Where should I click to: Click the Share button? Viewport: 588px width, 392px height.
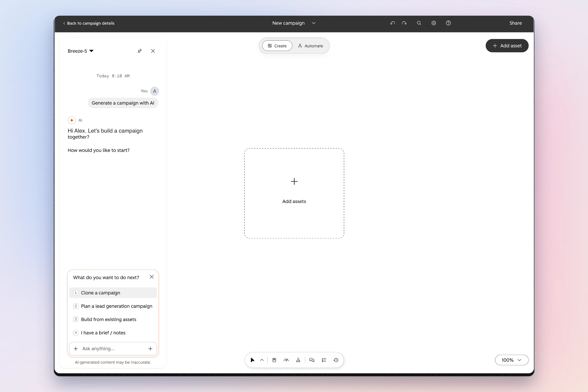pyautogui.click(x=515, y=23)
